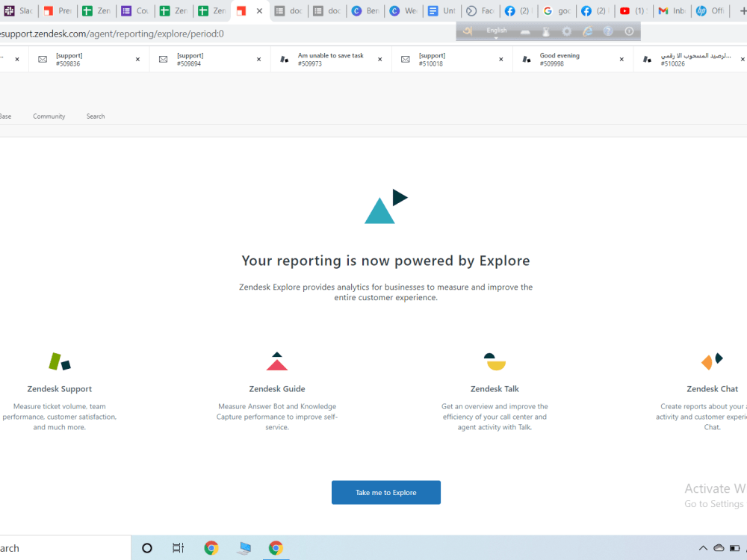This screenshot has width=747, height=560.
Task: Switch to the 'Fac' browser tab
Action: [x=480, y=10]
